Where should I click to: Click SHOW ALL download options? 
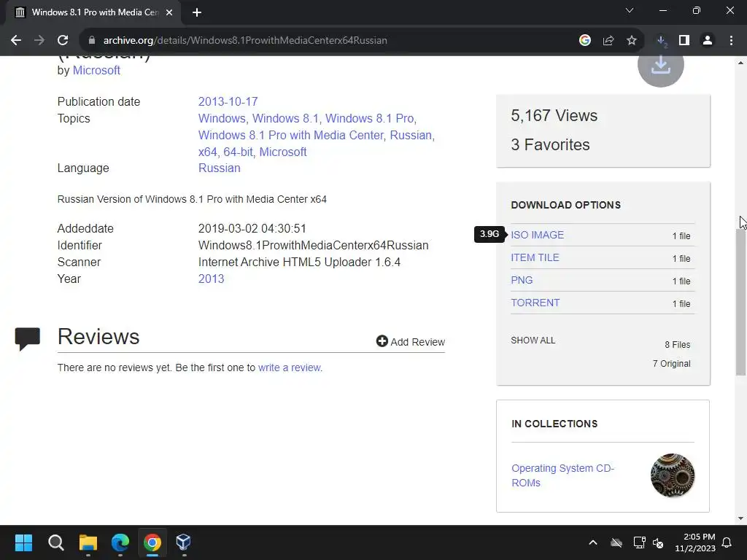[533, 341]
